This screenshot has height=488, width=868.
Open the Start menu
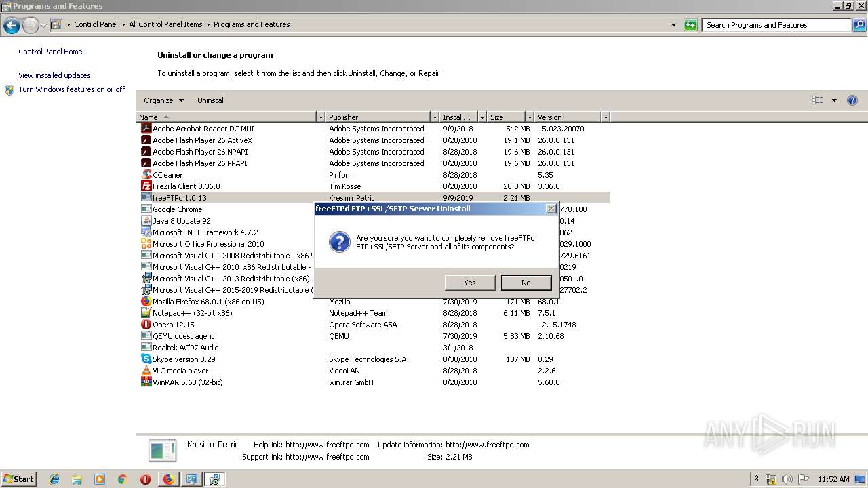click(19, 479)
